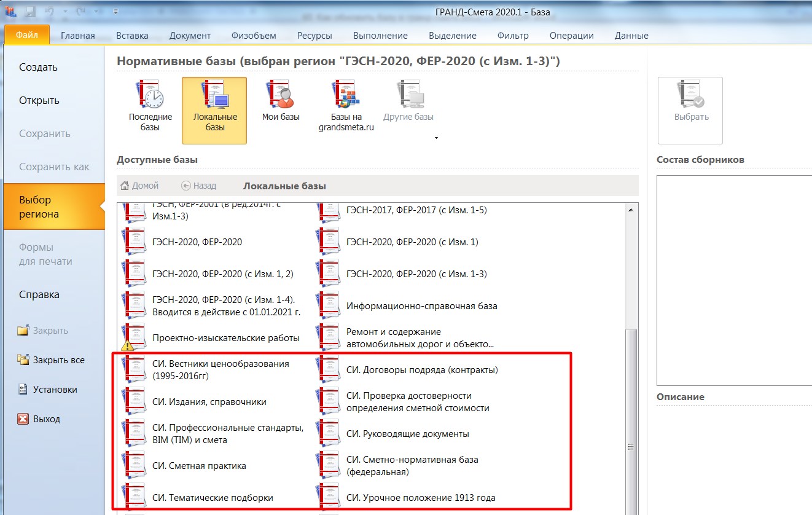812x515 pixels.
Task: Open the Операции ribbon tab
Action: tap(571, 36)
